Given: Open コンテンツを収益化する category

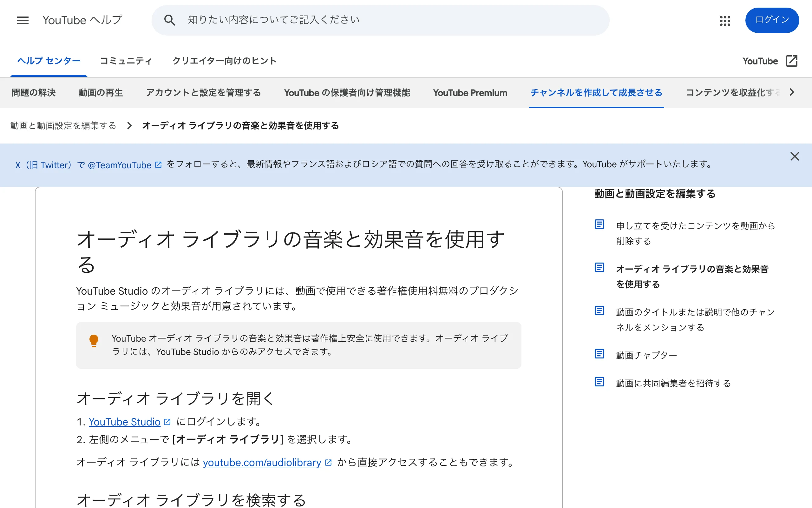Looking at the screenshot, I should pyautogui.click(x=733, y=92).
